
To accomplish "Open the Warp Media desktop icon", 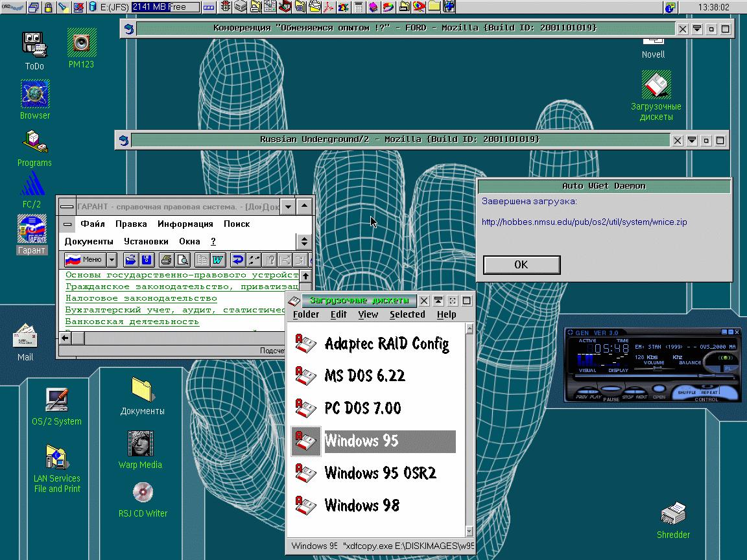I will tap(140, 450).
